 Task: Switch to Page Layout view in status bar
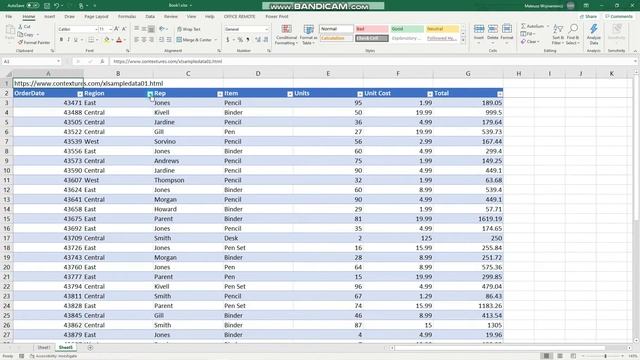tap(560, 356)
